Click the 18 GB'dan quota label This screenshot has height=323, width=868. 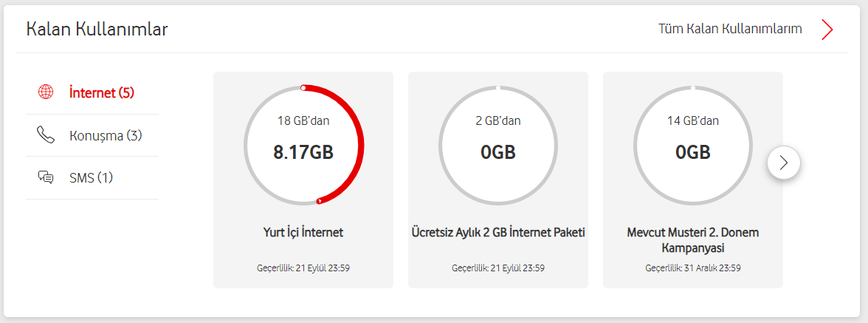[303, 121]
